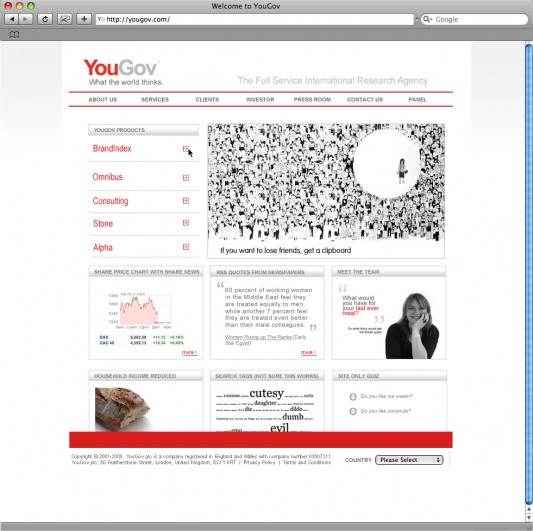Click the 'Site Only Quiz' panel header
The height and width of the screenshot is (531, 533).
[390, 376]
